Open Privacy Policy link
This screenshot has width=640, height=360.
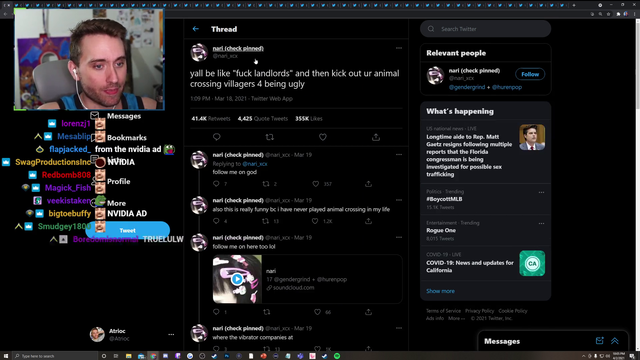(480, 311)
